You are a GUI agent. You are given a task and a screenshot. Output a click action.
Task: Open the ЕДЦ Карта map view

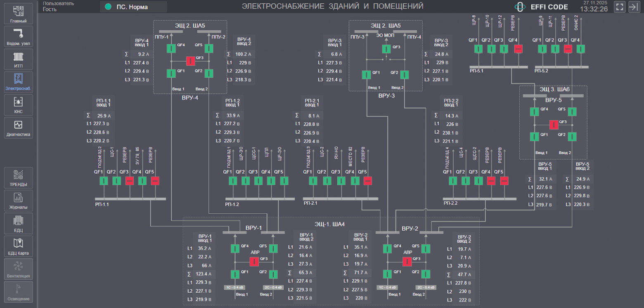pyautogui.click(x=19, y=246)
